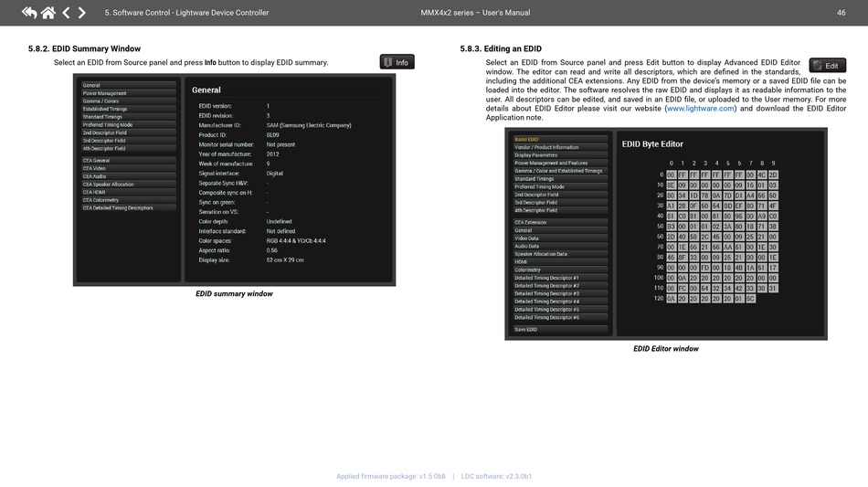Open Vendor / Product Information entry
Viewport: 868px width, 487px height.
pos(560,147)
